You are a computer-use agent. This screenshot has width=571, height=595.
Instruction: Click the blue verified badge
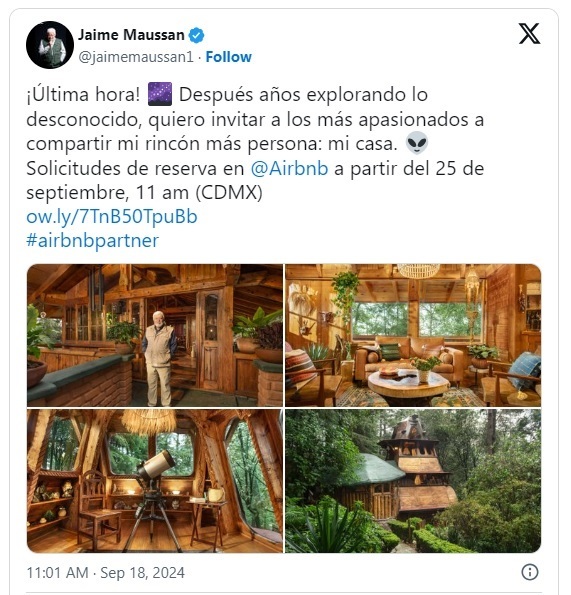(197, 35)
